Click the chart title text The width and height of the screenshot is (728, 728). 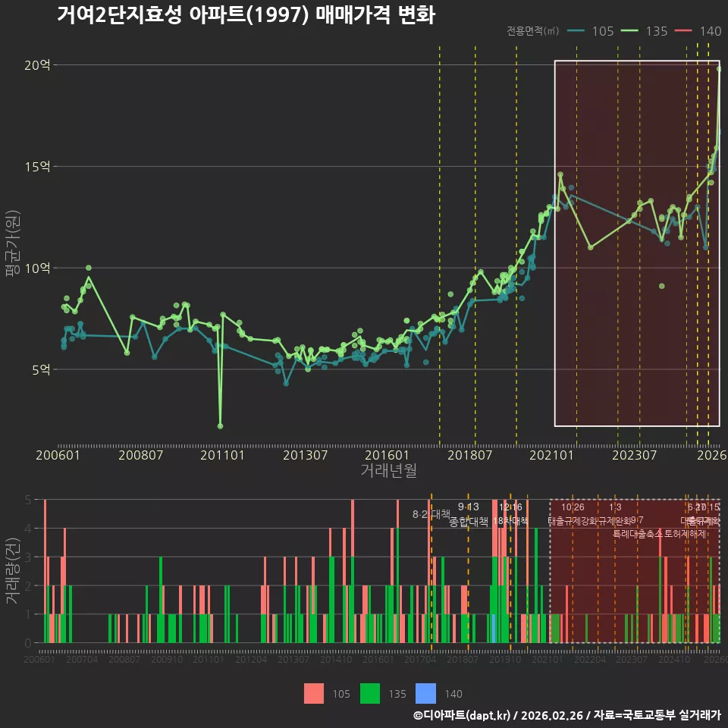(x=246, y=15)
